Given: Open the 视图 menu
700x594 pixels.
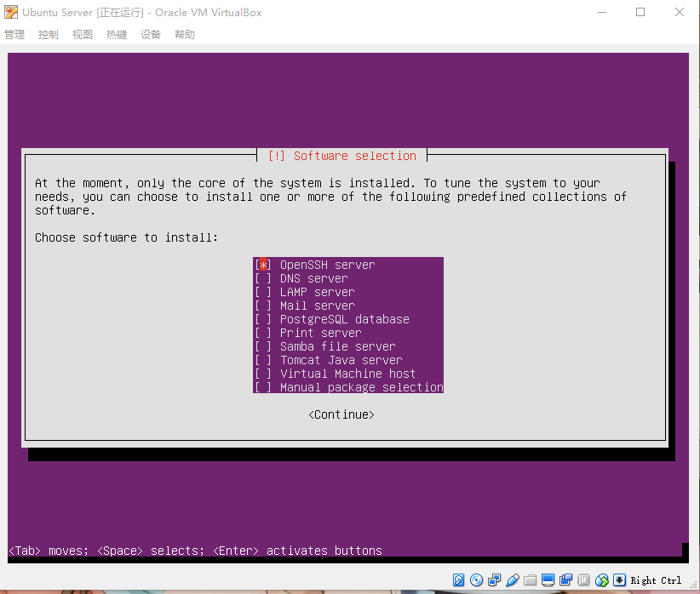Looking at the screenshot, I should 83,34.
